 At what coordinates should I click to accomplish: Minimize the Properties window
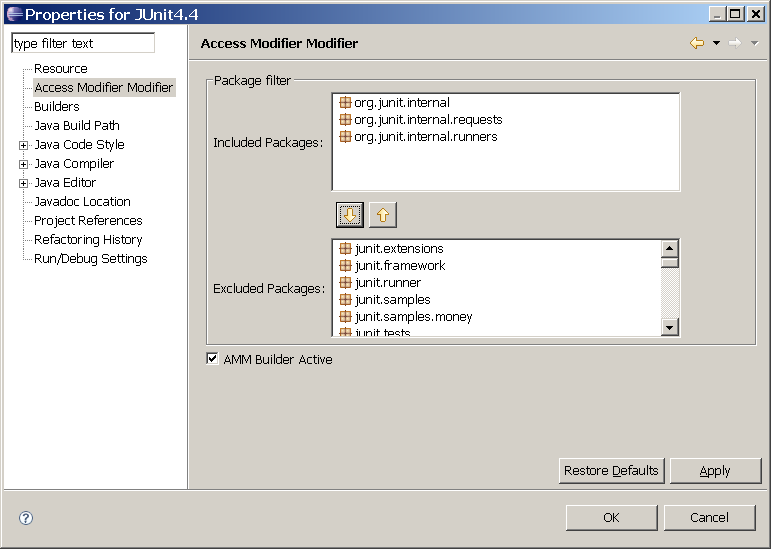[717, 14]
